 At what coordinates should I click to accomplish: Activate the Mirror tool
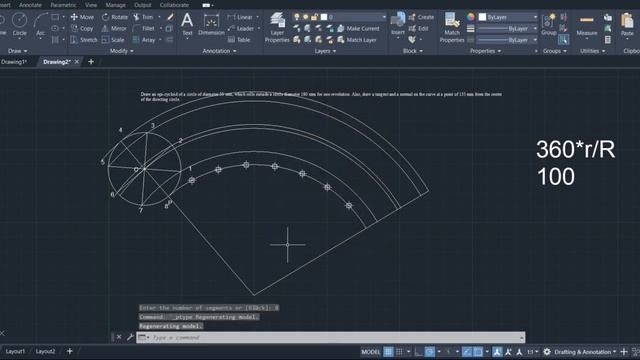pos(114,29)
